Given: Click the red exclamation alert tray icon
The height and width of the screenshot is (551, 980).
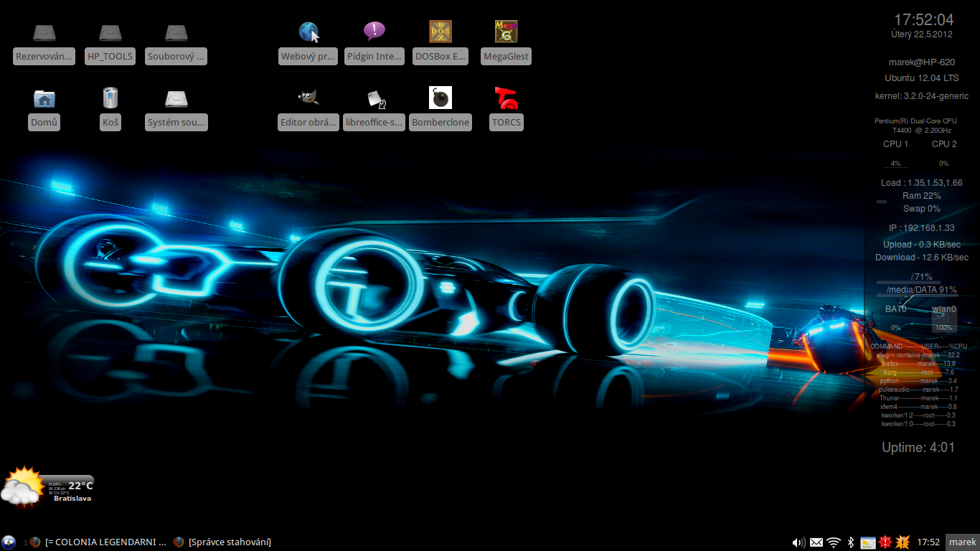Looking at the screenshot, I should point(885,542).
